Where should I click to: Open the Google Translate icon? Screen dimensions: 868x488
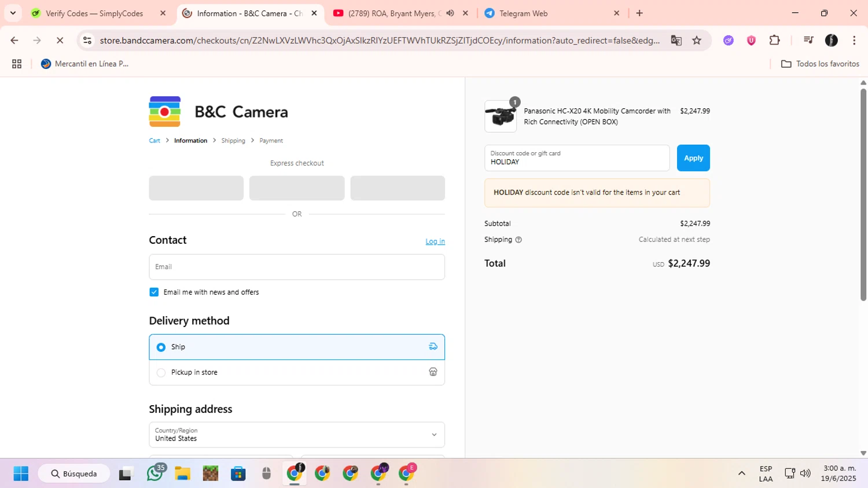(x=676, y=40)
